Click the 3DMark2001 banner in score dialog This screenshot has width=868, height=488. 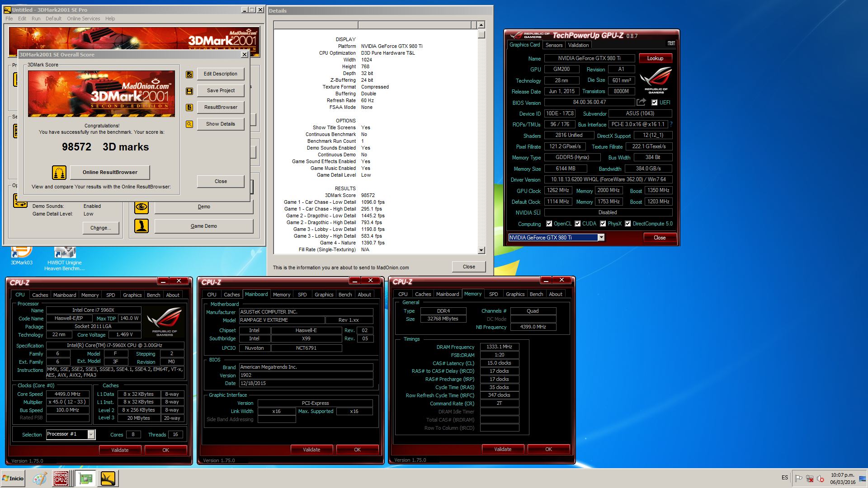(x=101, y=94)
